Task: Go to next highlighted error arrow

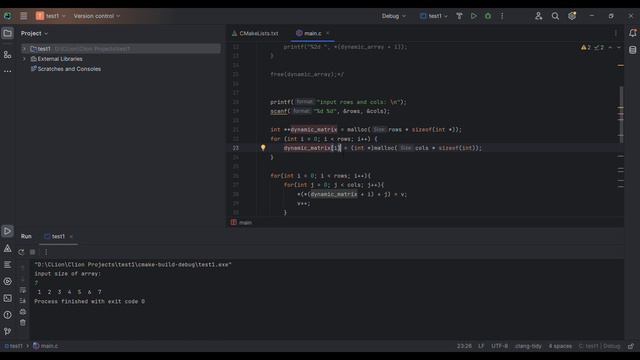Action: [x=619, y=47]
